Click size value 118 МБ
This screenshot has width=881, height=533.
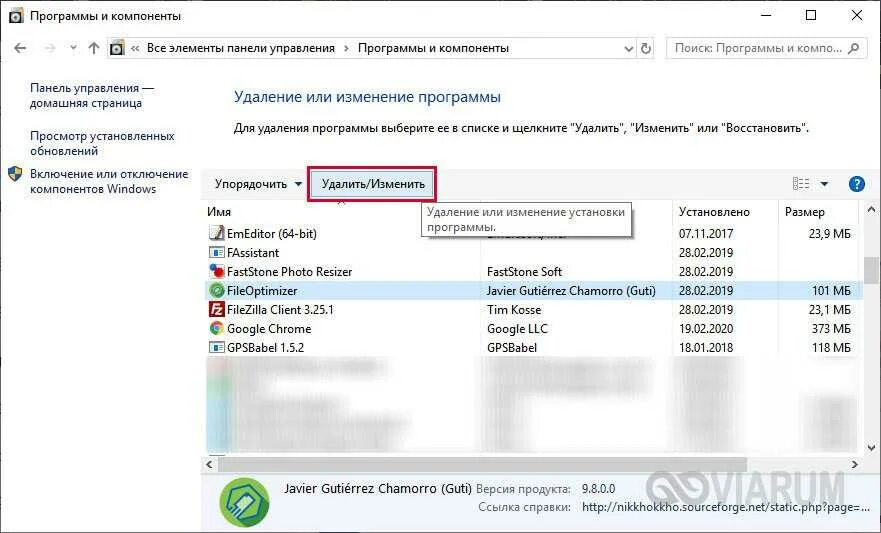831,348
